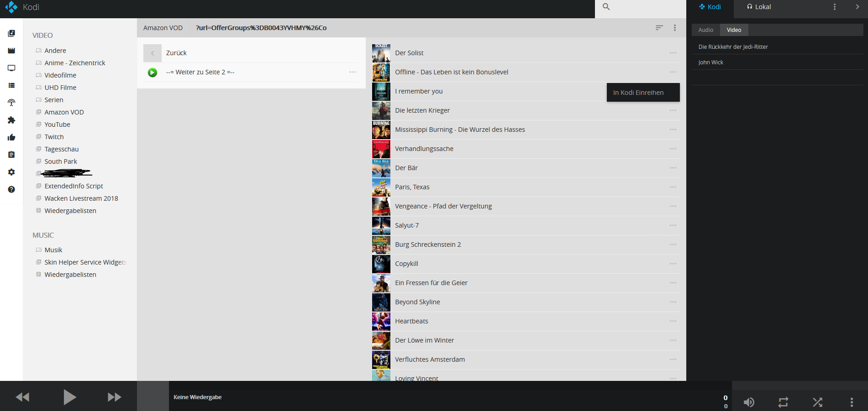Open the Andere video folder
Image resolution: width=868 pixels, height=411 pixels.
tap(55, 51)
